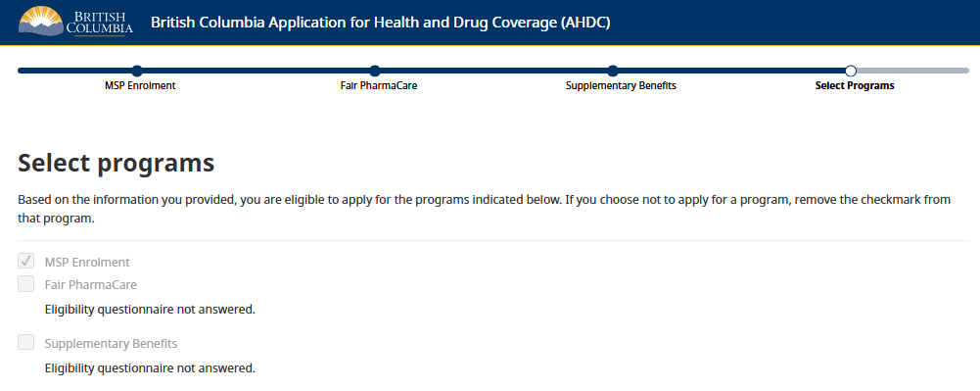Click eligibility note under Fair PharmaCare
Screen dimensions: 980x391
coord(150,309)
